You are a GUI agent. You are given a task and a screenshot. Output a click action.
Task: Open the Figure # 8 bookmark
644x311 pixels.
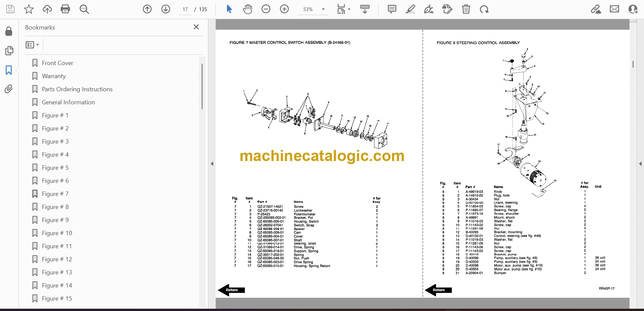55,207
